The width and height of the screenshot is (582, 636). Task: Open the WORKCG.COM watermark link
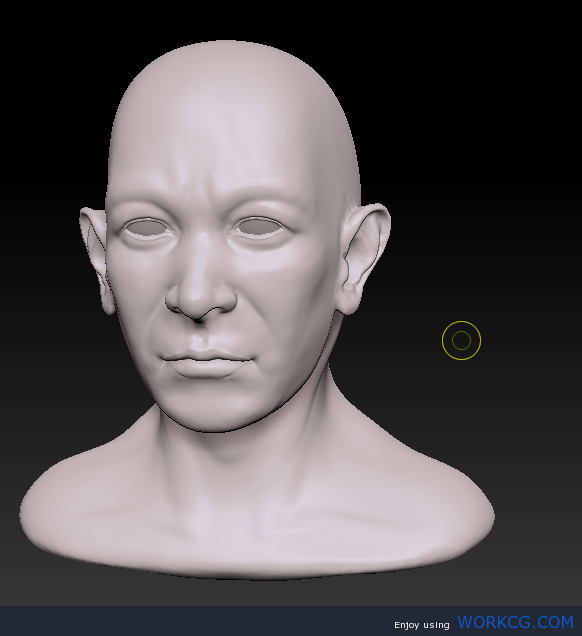pos(515,622)
